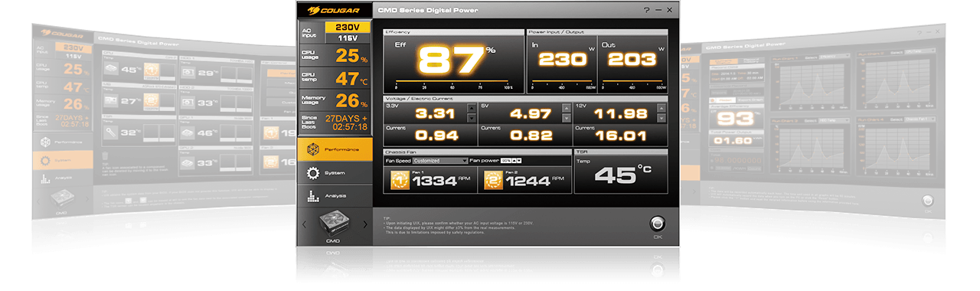Select the 230V AC input option
The width and height of the screenshot is (980, 291).
click(348, 27)
